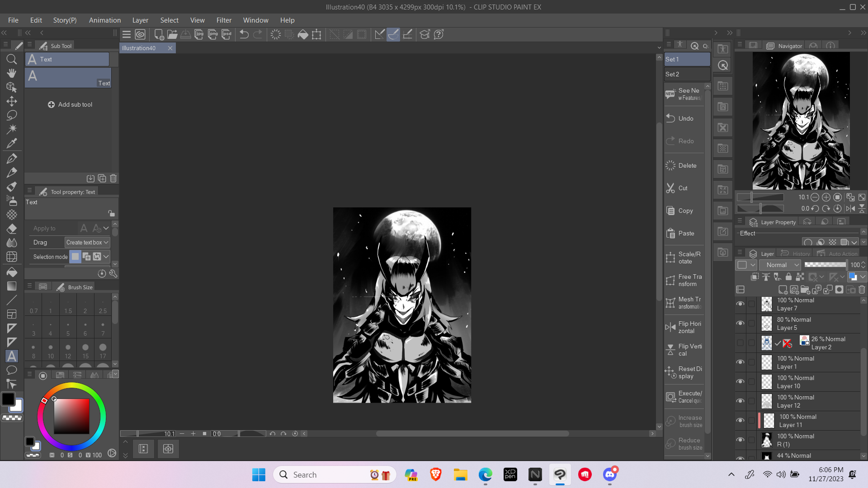The image size is (868, 488).
Task: Click the Delete layer trash icon
Action: point(862,290)
